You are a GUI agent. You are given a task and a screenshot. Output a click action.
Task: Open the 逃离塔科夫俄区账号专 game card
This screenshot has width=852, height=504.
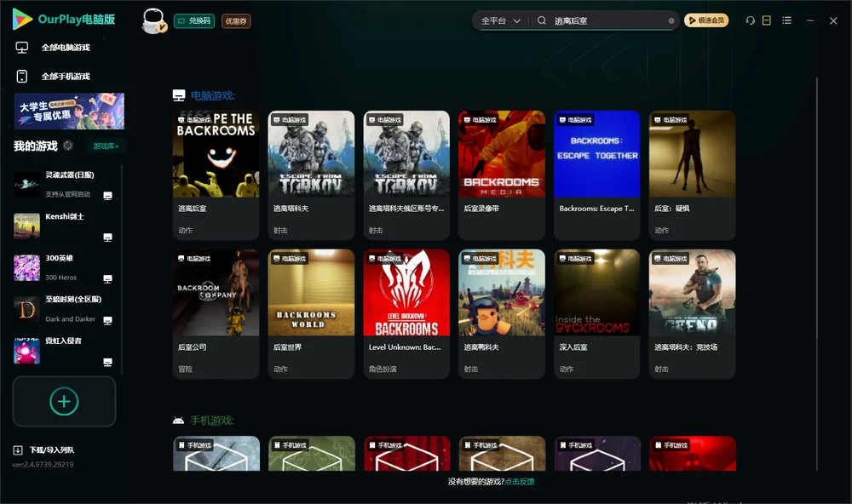[406, 175]
